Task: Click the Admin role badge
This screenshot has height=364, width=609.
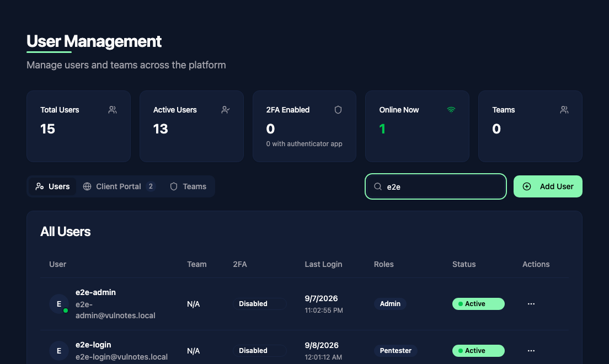Action: pyautogui.click(x=390, y=304)
